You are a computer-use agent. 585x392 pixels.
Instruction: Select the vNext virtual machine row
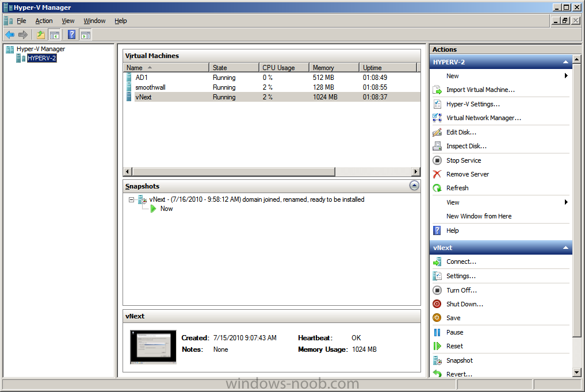pos(272,97)
